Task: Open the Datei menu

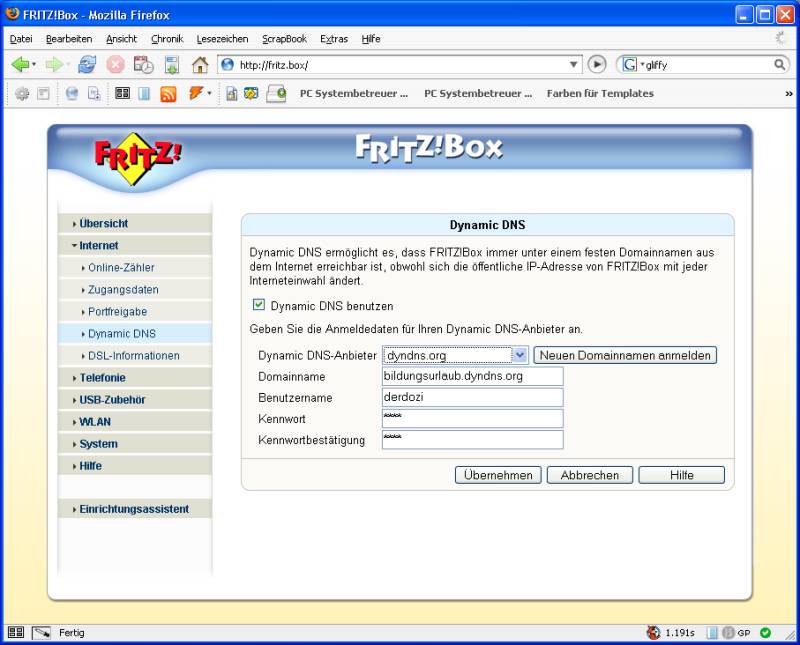Action: click(21, 39)
